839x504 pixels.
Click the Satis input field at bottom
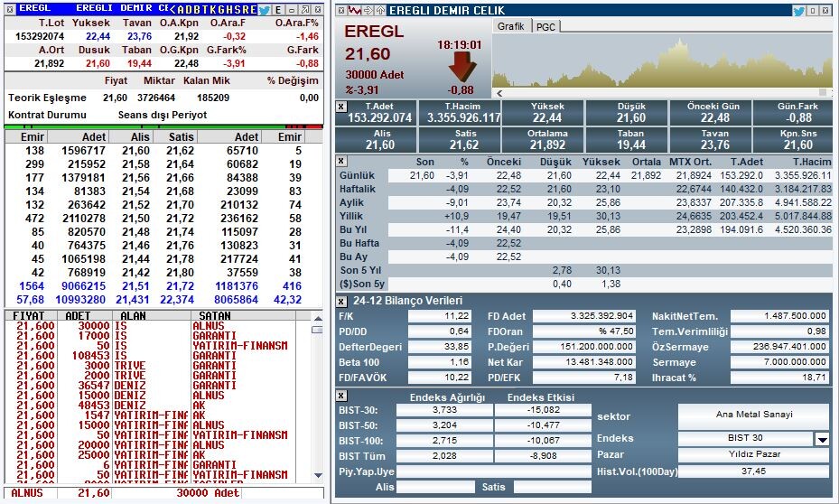tap(552, 487)
